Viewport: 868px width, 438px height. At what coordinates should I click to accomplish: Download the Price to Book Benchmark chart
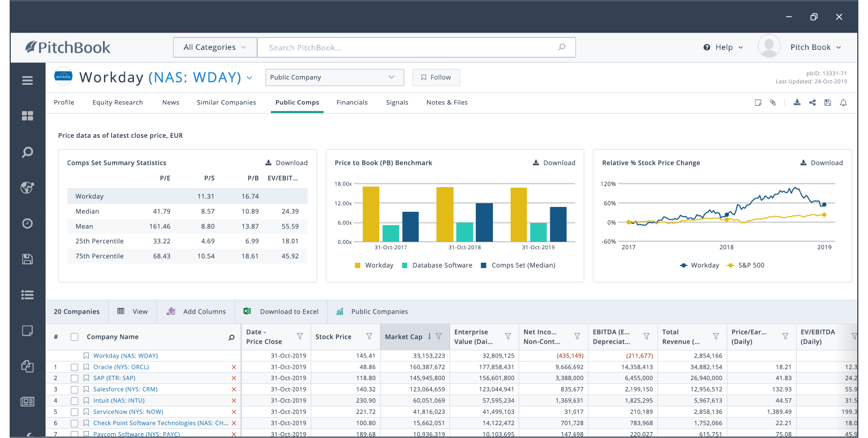coord(554,163)
